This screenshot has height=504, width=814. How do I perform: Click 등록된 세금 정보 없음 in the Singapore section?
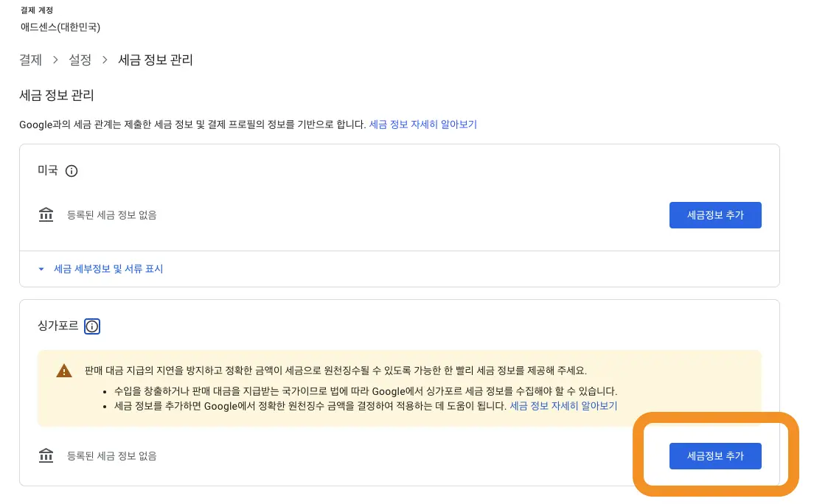tap(111, 455)
